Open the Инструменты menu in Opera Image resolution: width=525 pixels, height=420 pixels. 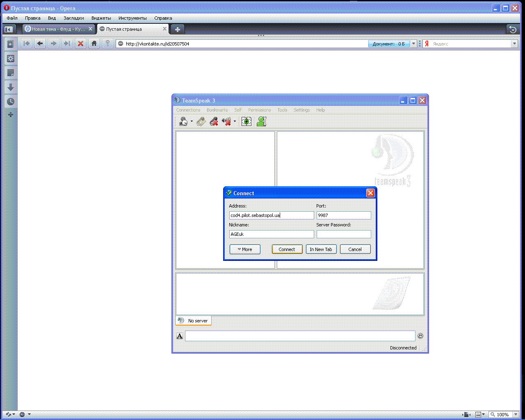pos(132,18)
